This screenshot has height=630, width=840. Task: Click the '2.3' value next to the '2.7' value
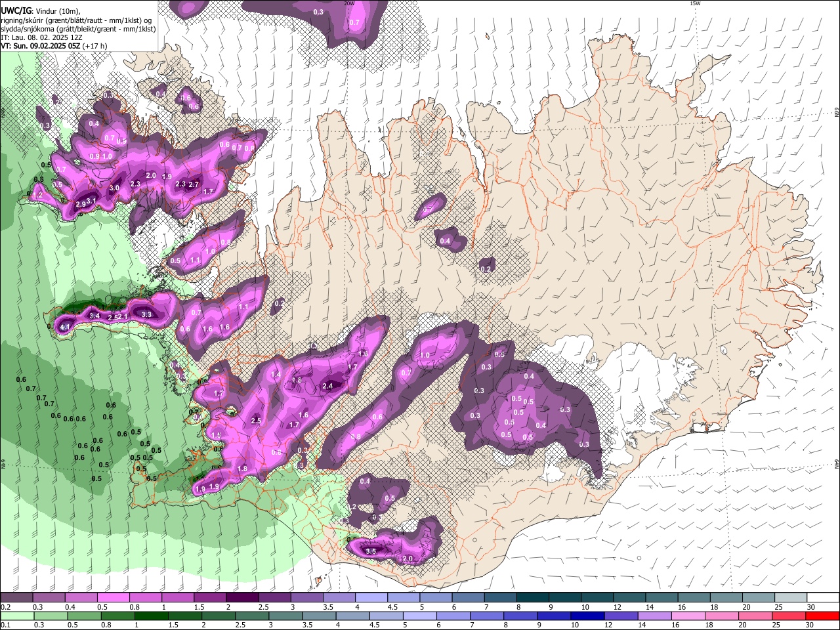click(x=180, y=184)
